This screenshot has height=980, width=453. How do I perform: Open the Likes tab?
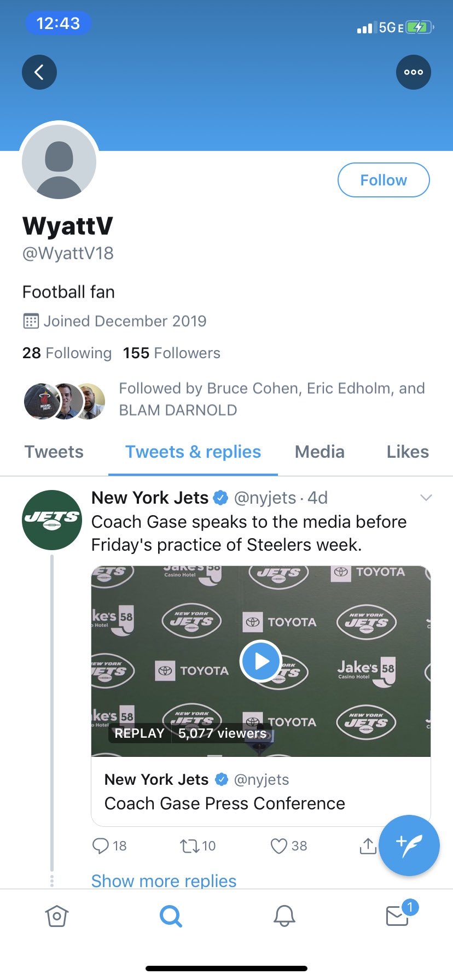click(408, 452)
